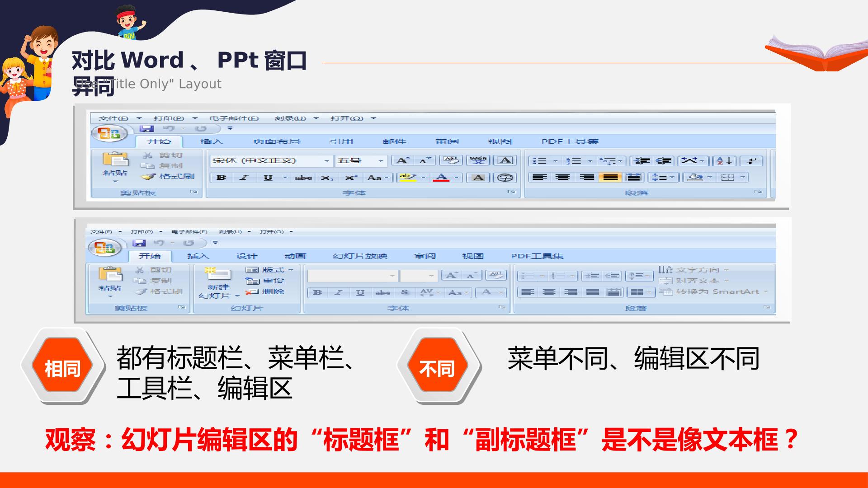Click the 转换为 SmartArt button
Image resolution: width=868 pixels, height=488 pixels.
click(713, 291)
